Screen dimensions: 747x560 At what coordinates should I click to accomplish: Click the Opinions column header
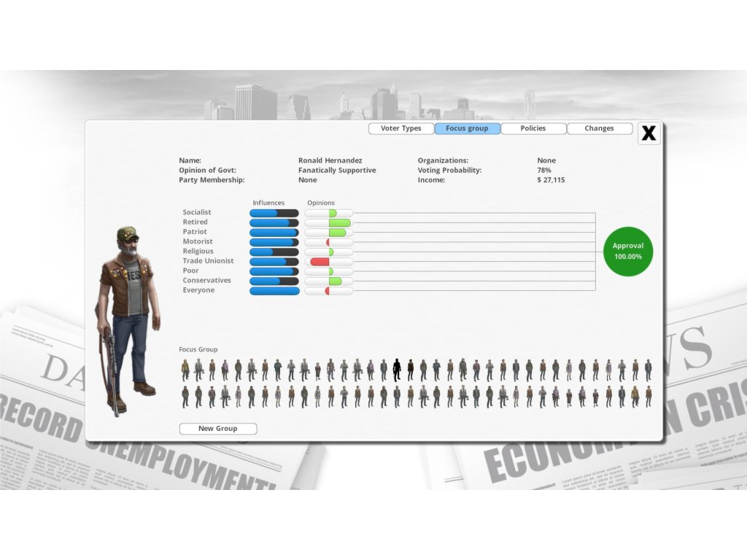[x=321, y=203]
